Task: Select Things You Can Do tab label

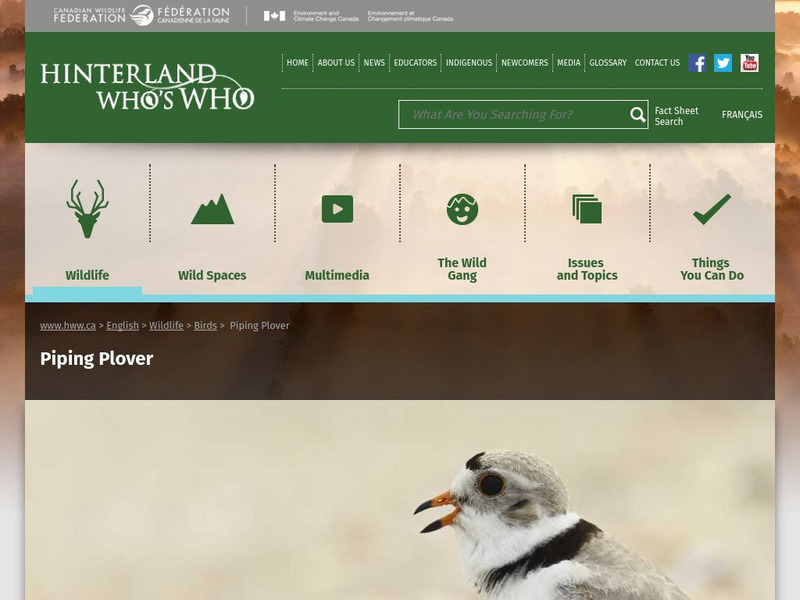Action: [x=712, y=269]
